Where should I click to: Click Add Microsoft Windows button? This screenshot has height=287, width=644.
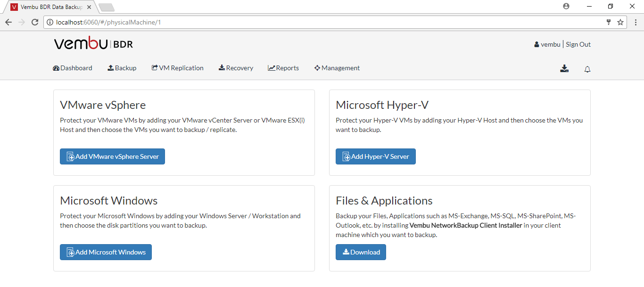click(x=106, y=252)
